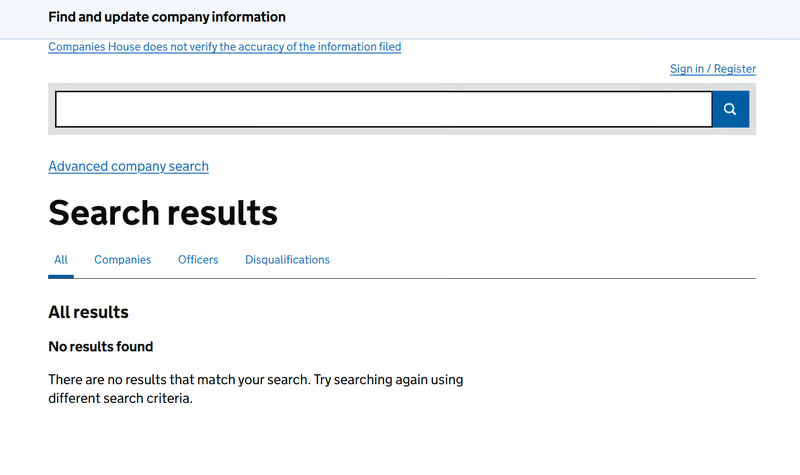800x475 pixels.
Task: Click the magnifying glass search button
Action: click(x=730, y=109)
